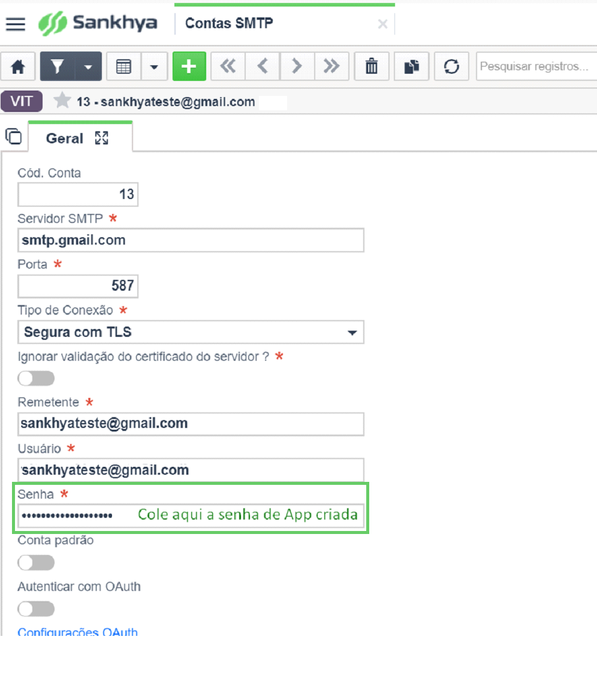
Task: Click the Senha password field
Action: [191, 515]
